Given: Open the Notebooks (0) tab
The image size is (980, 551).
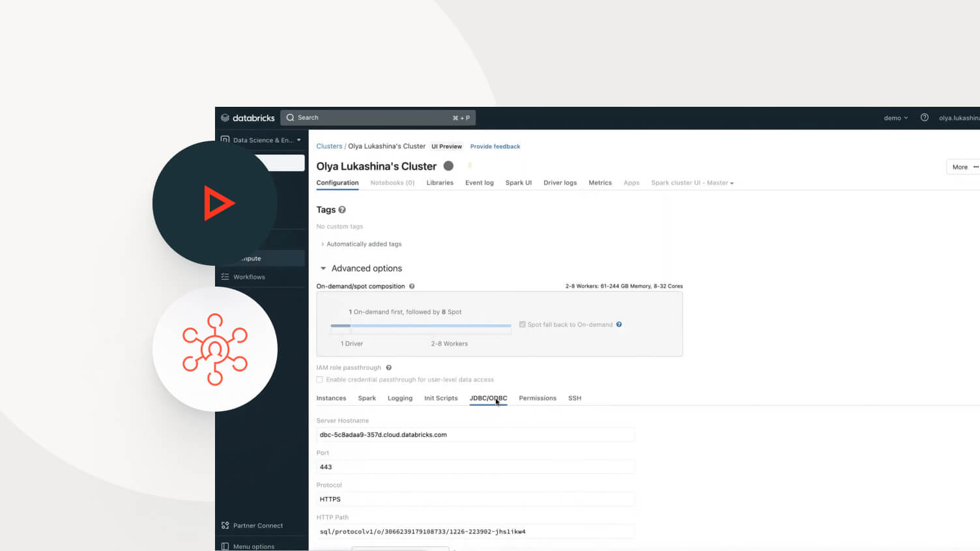Looking at the screenshot, I should [x=392, y=183].
